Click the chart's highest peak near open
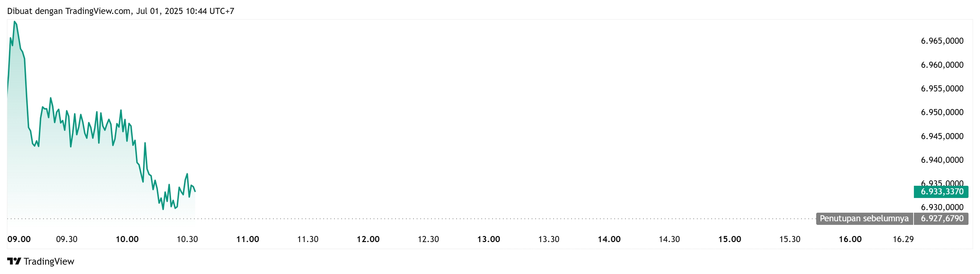980x274 pixels. [14, 22]
